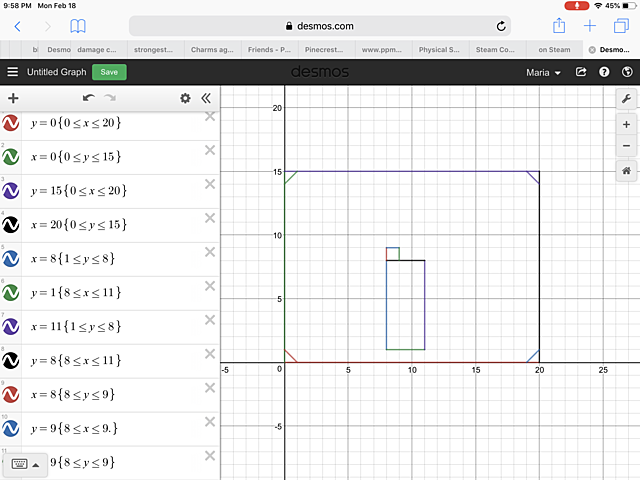Image resolution: width=640 pixels, height=480 pixels.
Task: Open the Desmos help menu
Action: click(x=604, y=72)
